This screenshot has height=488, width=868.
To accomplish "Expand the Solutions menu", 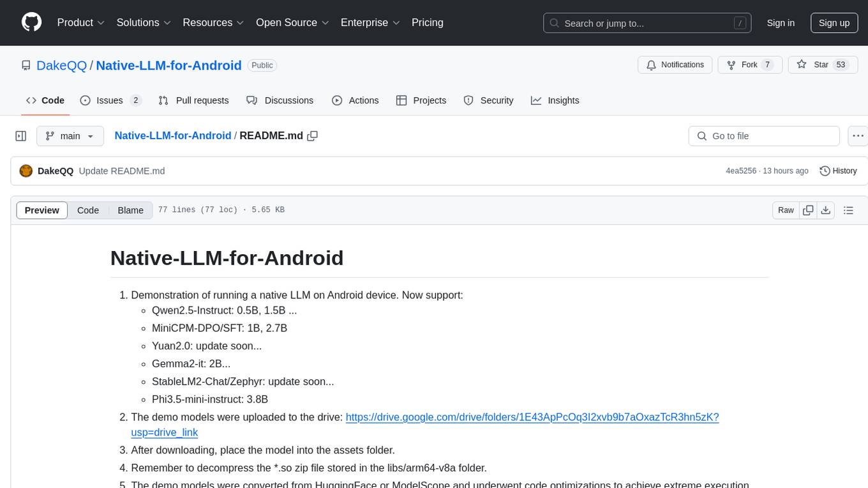I will pos(144,22).
